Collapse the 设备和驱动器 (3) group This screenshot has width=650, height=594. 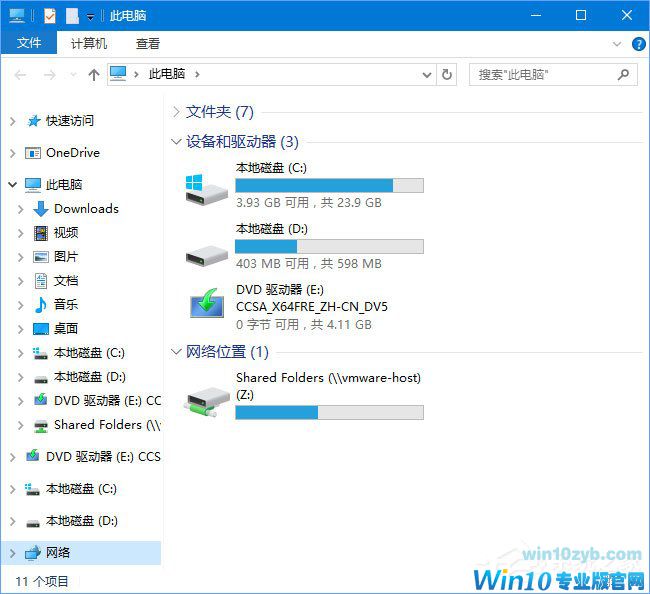(176, 142)
